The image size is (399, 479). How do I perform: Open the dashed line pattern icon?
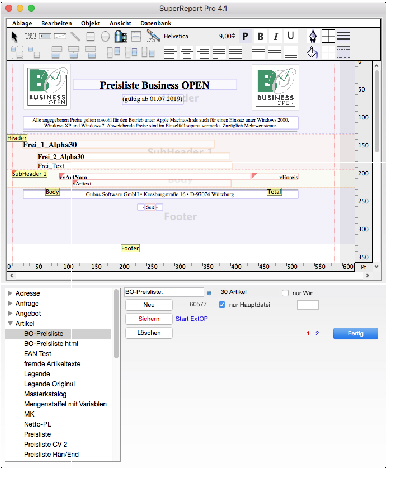[x=343, y=52]
